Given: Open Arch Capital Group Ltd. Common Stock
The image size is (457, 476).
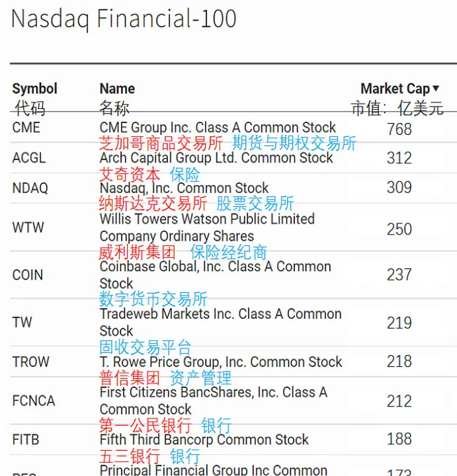Looking at the screenshot, I should tap(216, 158).
